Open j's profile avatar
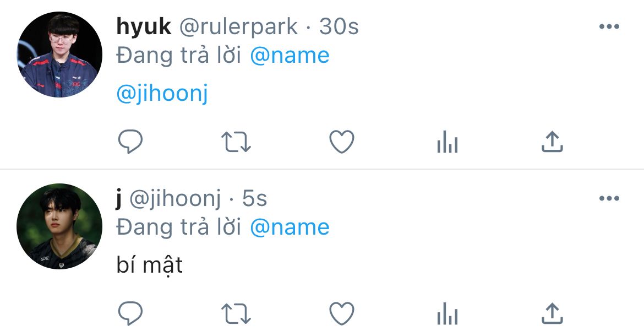 (59, 226)
